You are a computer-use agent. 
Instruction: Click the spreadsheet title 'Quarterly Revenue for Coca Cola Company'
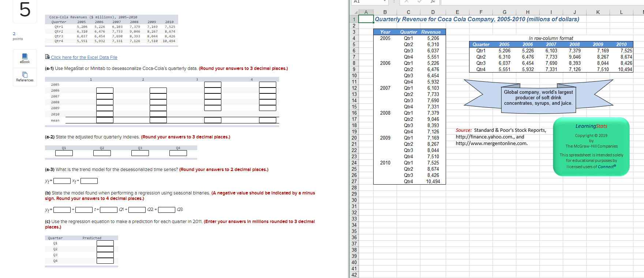coord(477,19)
